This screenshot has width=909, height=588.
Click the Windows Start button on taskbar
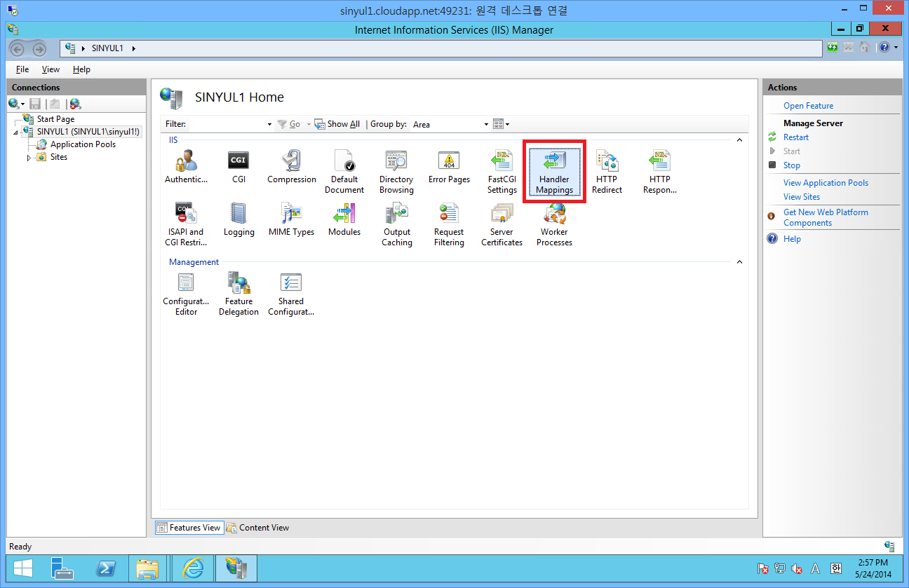[x=22, y=568]
